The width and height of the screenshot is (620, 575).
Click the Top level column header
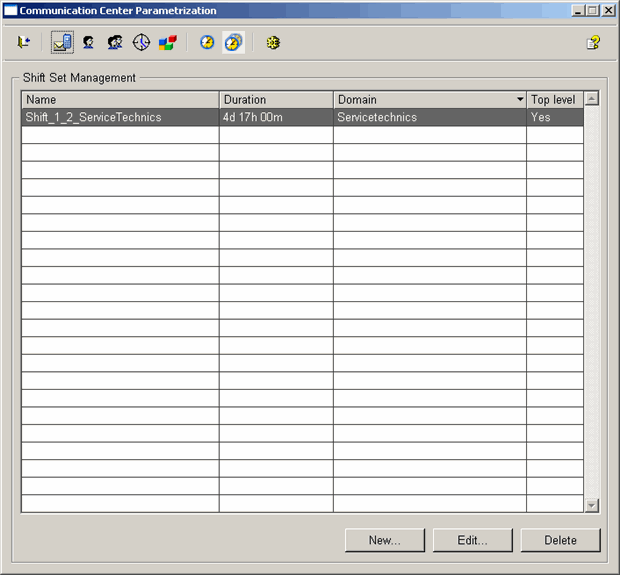[x=555, y=100]
